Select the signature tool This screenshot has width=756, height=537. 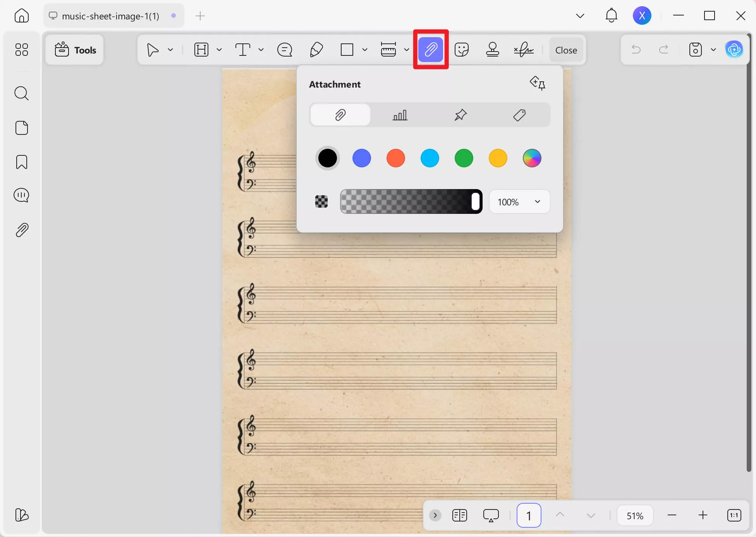tap(524, 50)
